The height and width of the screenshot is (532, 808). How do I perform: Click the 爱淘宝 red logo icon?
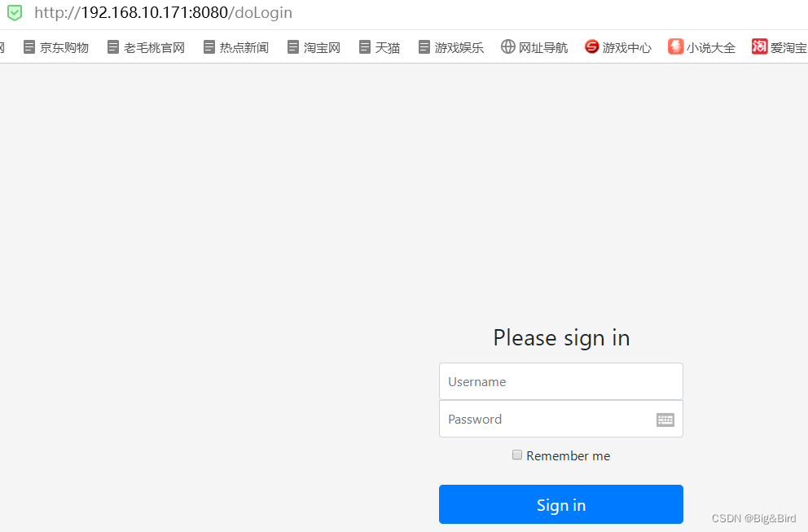click(x=760, y=47)
